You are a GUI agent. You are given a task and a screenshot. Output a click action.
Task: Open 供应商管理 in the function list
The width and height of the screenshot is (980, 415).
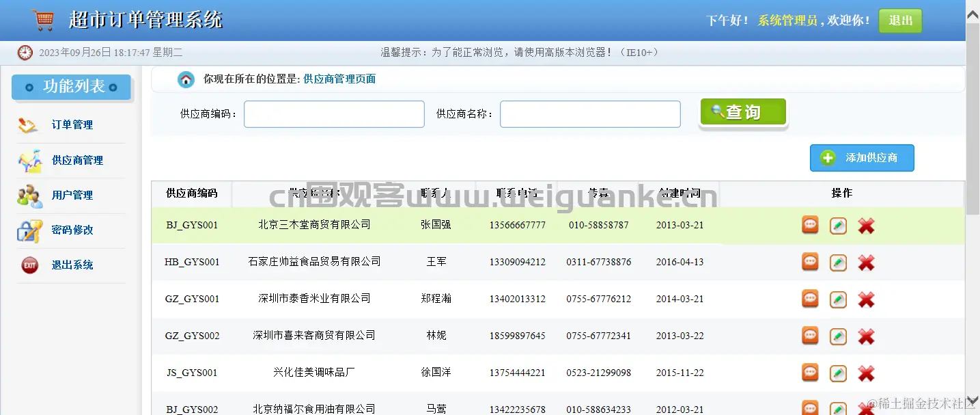click(77, 161)
